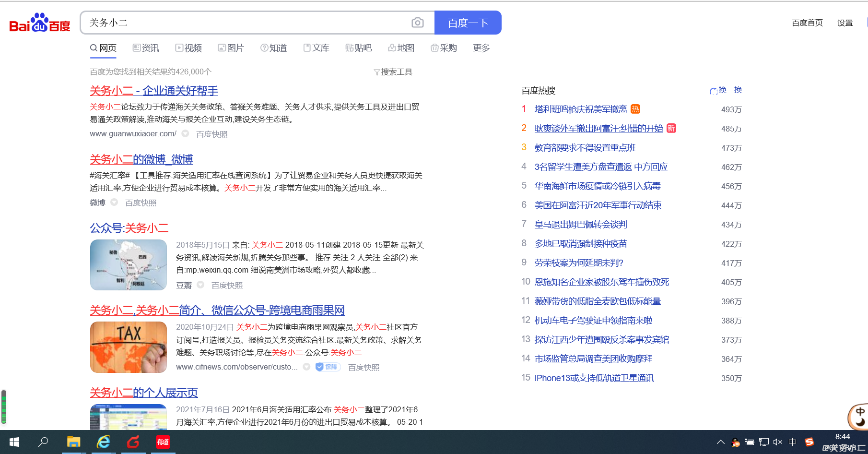
Task: Click the South America map thumbnail
Action: 129,265
